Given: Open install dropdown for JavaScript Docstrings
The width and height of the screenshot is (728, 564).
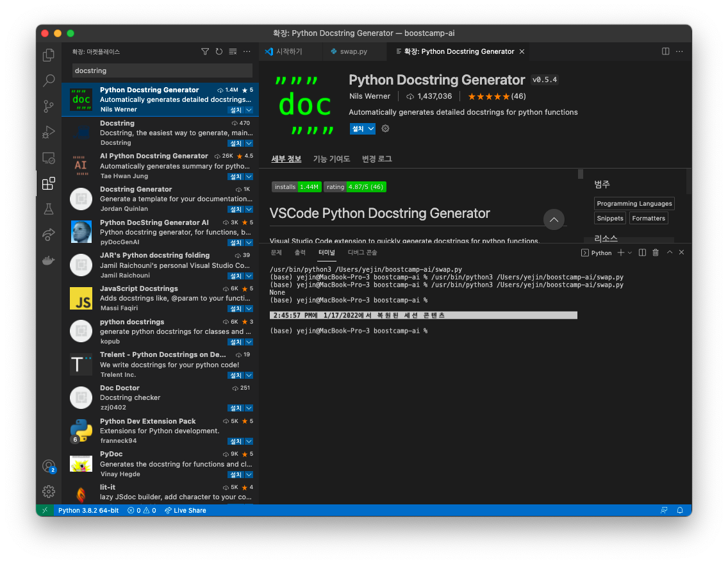Looking at the screenshot, I should [x=249, y=309].
